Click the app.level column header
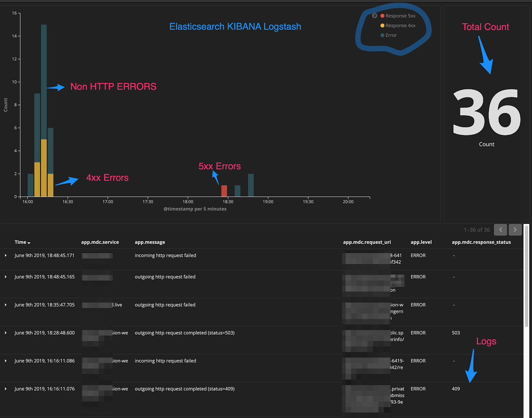Viewport: 532px width, 418px height. pos(421,242)
